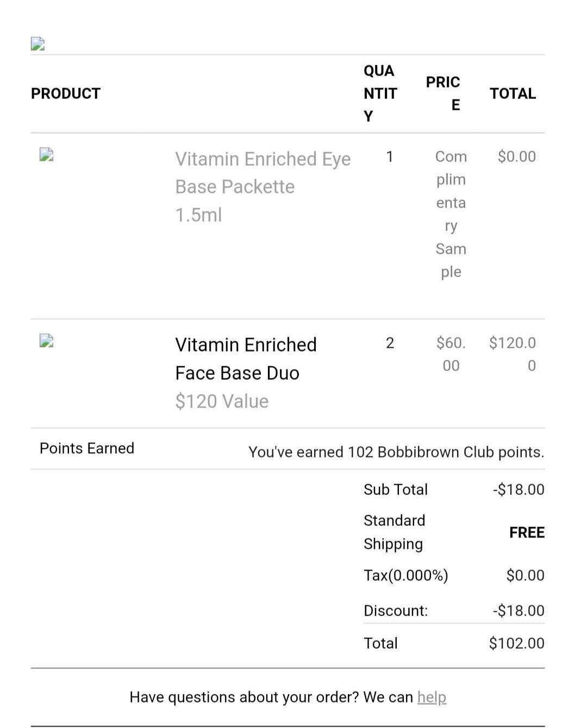Open the help link

(432, 696)
